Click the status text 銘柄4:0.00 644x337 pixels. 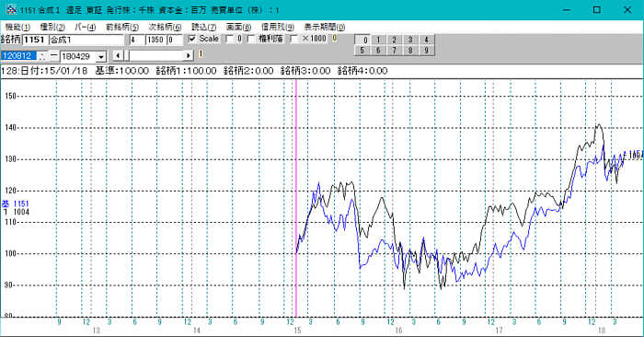362,71
